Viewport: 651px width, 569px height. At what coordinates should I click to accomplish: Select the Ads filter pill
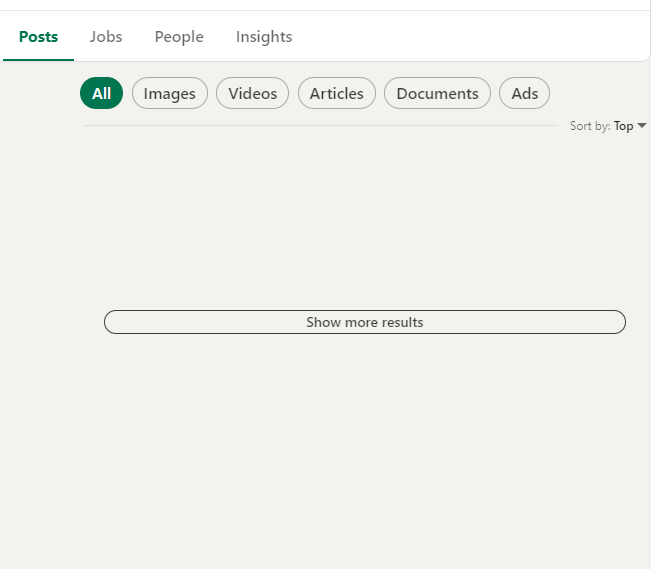point(524,93)
